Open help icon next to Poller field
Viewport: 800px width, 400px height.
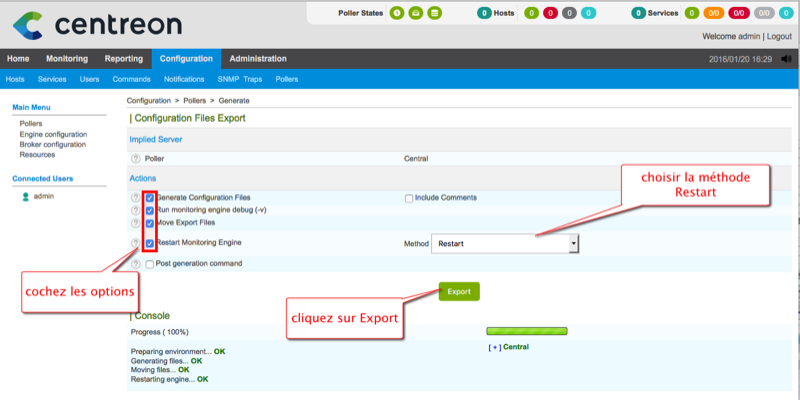pos(135,158)
